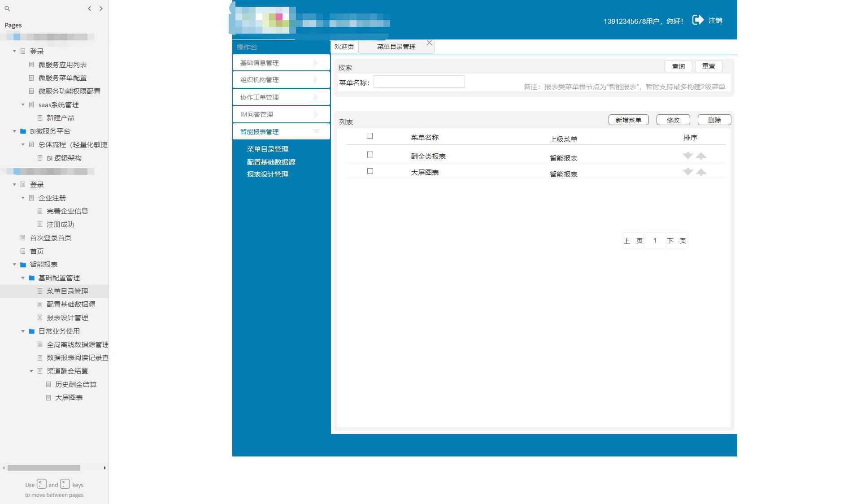Click the search magnifier icon in sidebar
861x504 pixels.
tap(7, 9)
